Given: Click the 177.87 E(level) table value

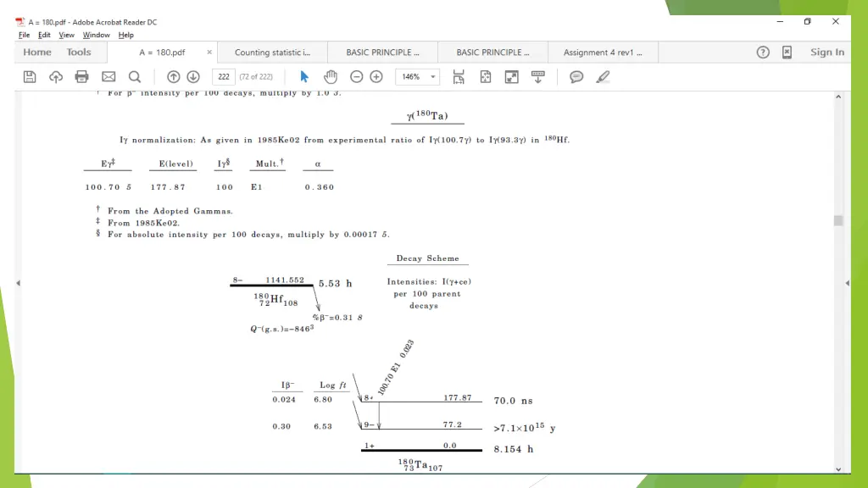Looking at the screenshot, I should [x=168, y=187].
